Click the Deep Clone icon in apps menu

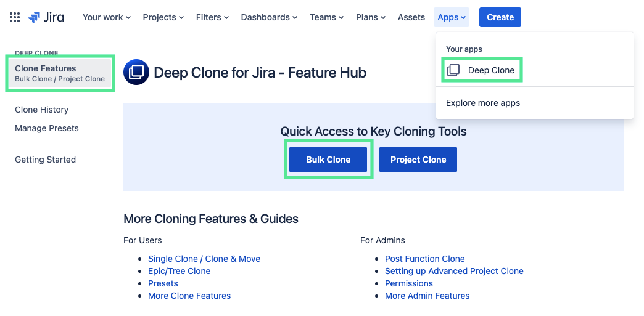453,70
